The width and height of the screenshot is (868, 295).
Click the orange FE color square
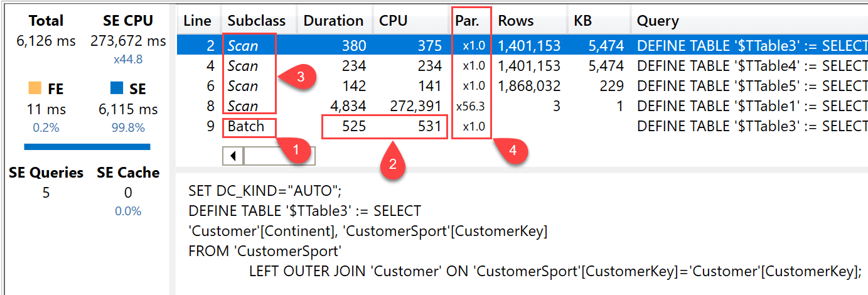[x=35, y=89]
